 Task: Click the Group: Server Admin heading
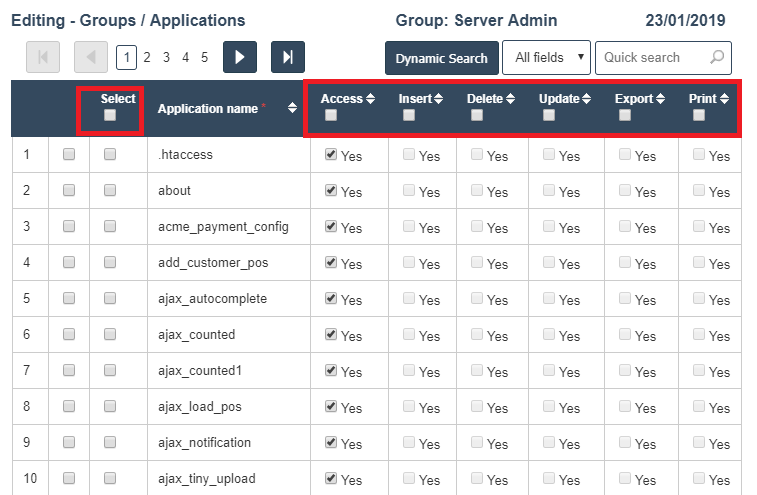477,20
